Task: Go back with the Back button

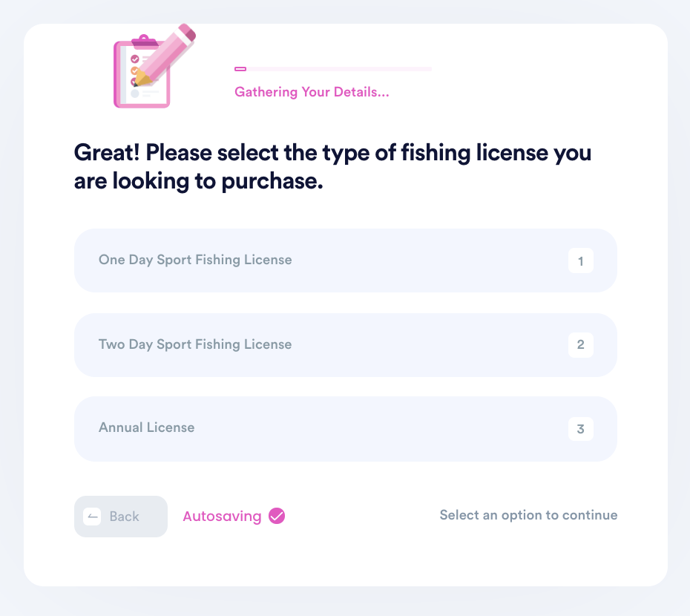Action: (x=121, y=517)
